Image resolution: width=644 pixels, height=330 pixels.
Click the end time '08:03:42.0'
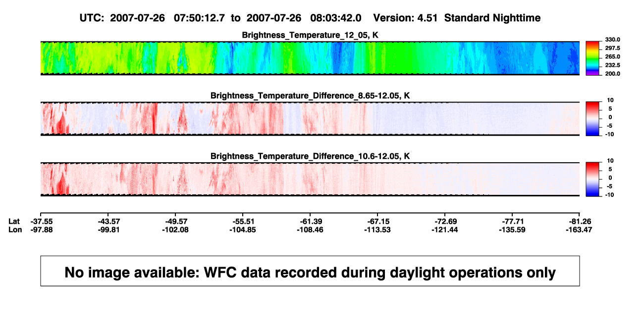pos(335,18)
